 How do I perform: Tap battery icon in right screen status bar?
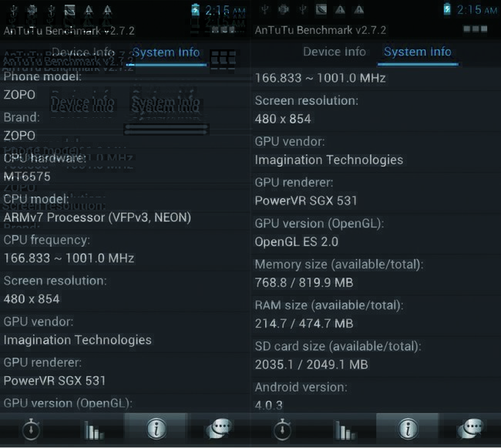447,10
